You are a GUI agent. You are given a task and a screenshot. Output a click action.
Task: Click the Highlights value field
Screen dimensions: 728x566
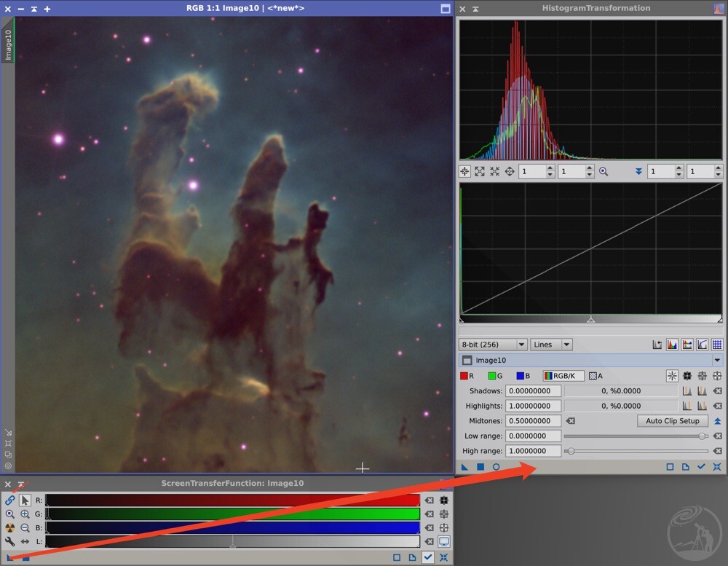[533, 406]
